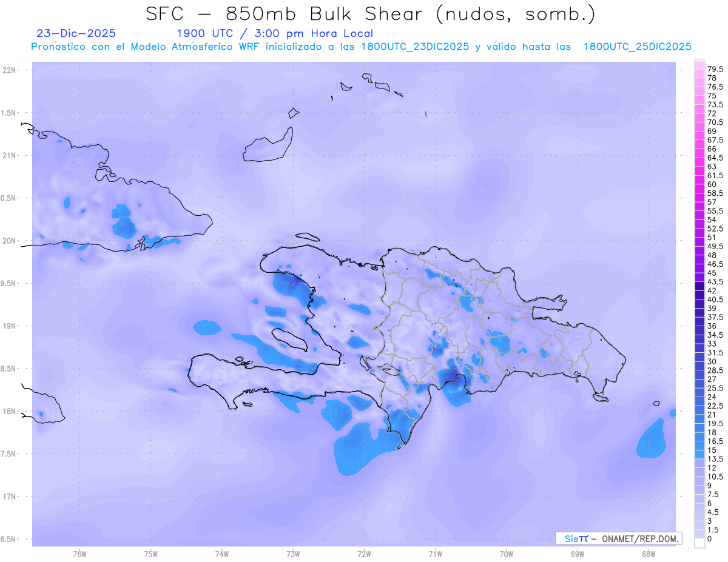
Task: Click the 75W longitude label
Action: (x=150, y=554)
